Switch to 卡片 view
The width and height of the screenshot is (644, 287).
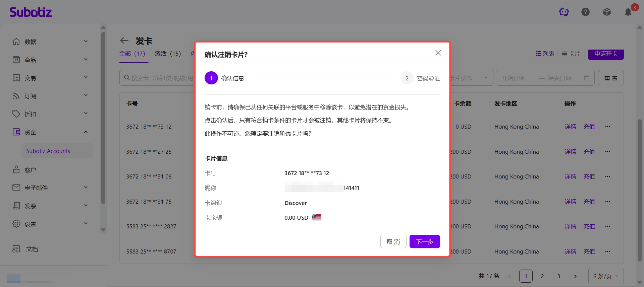click(x=571, y=54)
